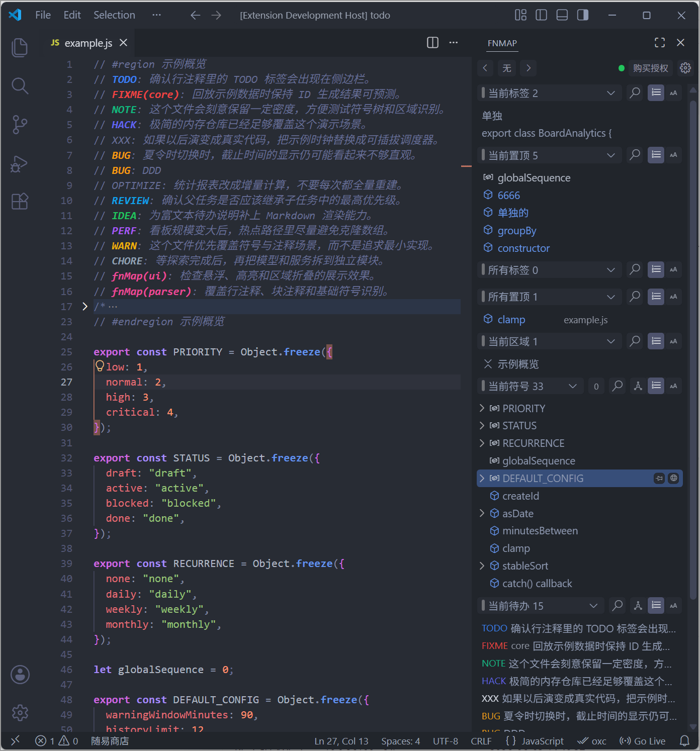Search within the 所有标签 0 section
This screenshot has width=700, height=751.
[635, 269]
